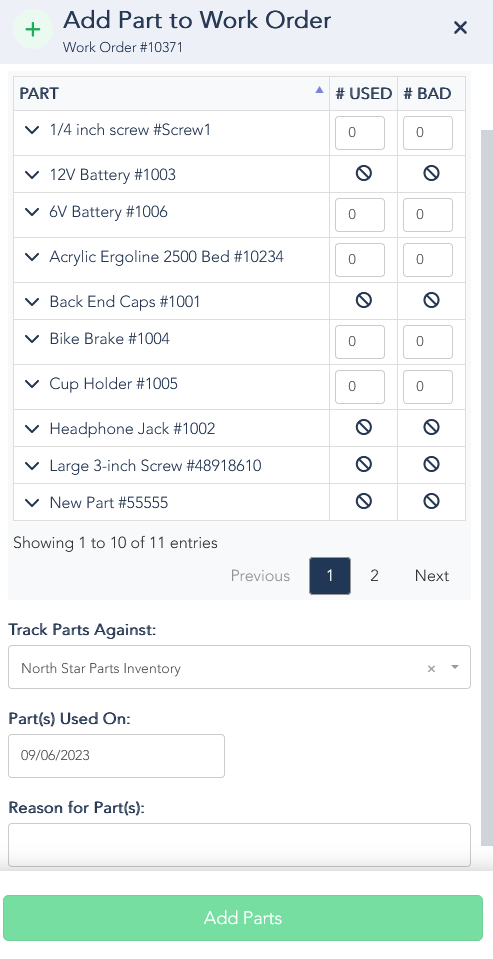The height and width of the screenshot is (959, 493).
Task: Click disabled # USED icon for 12V Battery
Action: [364, 174]
